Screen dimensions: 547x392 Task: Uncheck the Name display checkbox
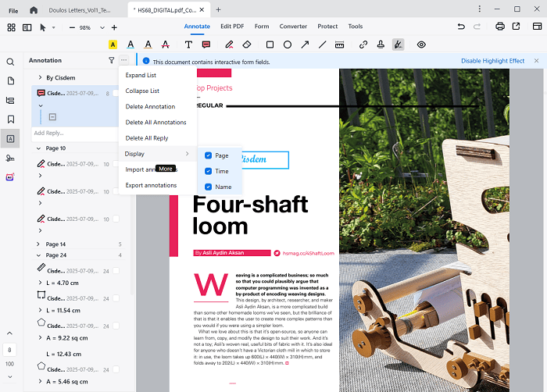(209, 187)
